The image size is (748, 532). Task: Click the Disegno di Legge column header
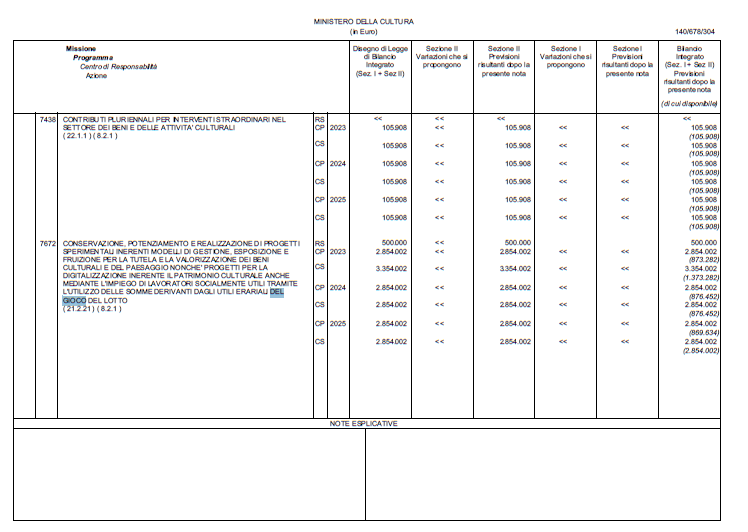380,61
